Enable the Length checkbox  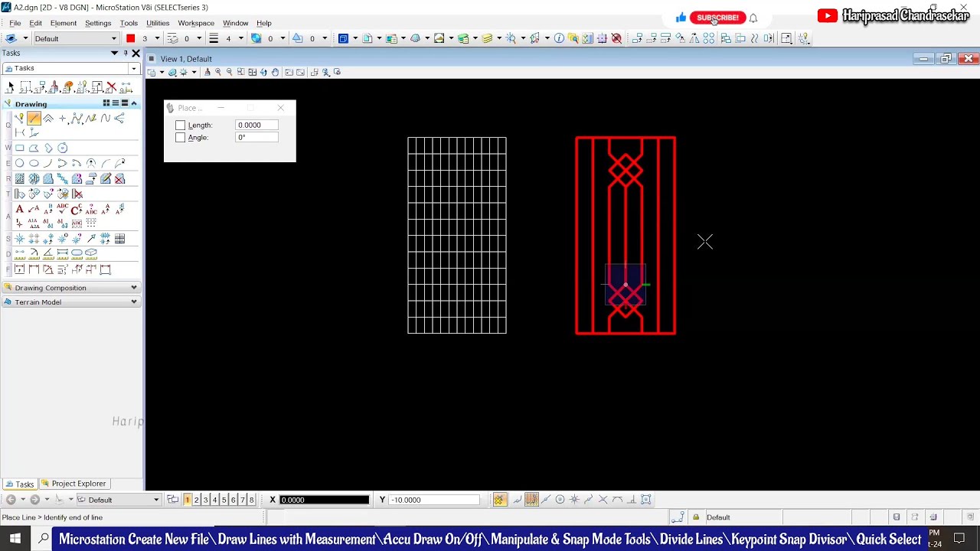coord(181,126)
